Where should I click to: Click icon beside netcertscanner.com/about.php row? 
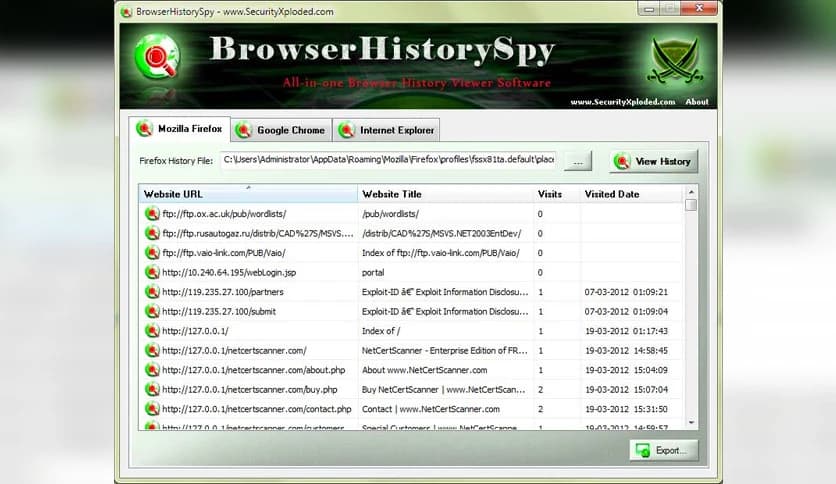coord(152,370)
